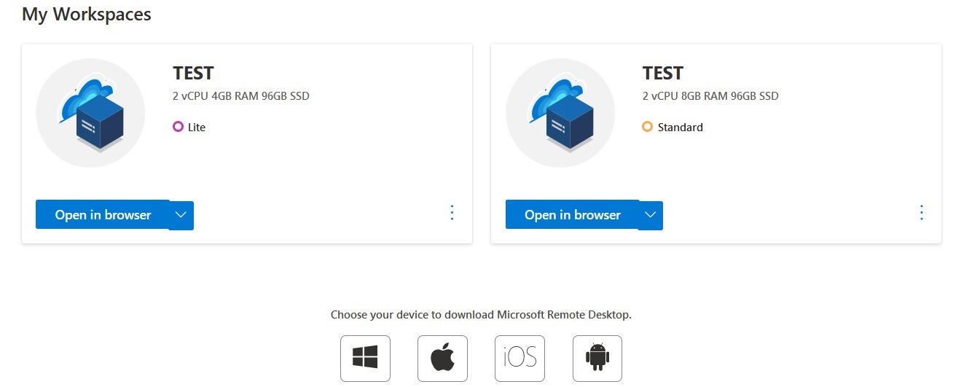
Task: Download Remote Desktop for Windows
Action: [x=365, y=358]
